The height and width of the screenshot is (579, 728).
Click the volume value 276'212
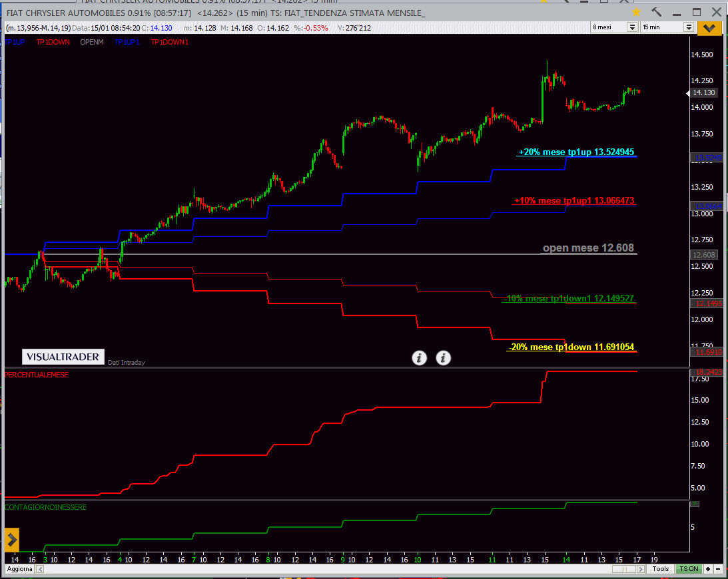tap(358, 28)
